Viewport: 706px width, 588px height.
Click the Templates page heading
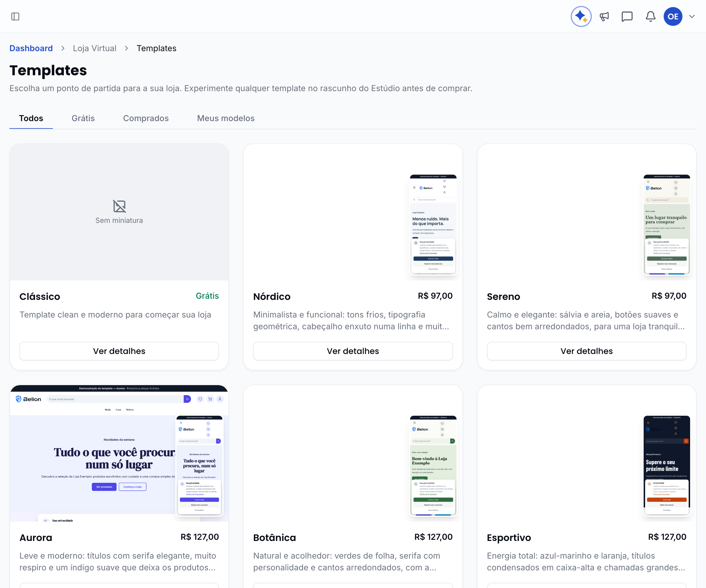click(x=48, y=71)
